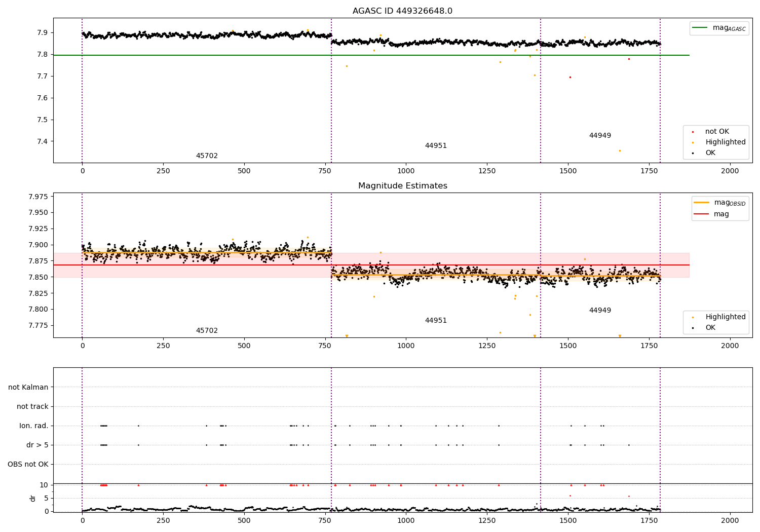Click obsid label 45702 in top plot
The height and width of the screenshot is (532, 760).
pyautogui.click(x=207, y=156)
